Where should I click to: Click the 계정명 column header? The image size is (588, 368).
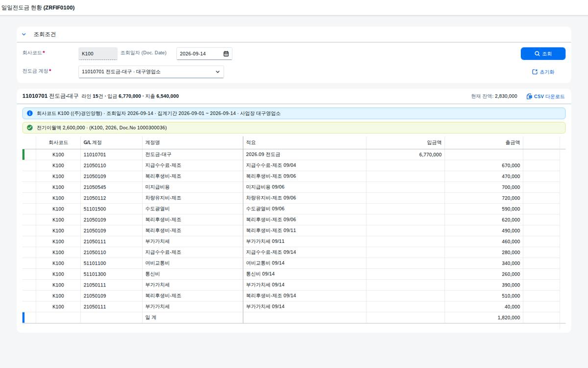(x=193, y=142)
